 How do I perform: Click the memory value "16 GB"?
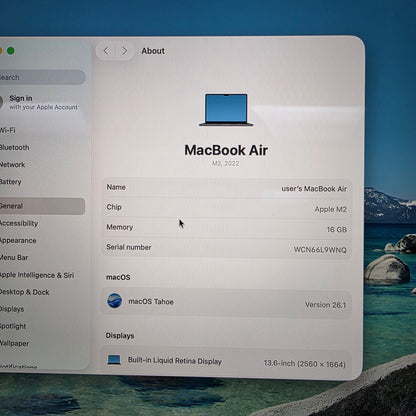click(337, 229)
